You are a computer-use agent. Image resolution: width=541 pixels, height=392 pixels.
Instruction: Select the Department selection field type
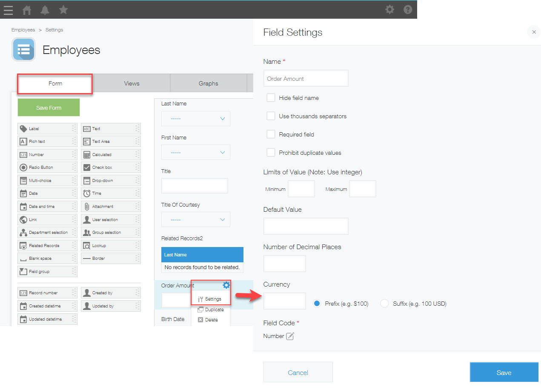point(47,233)
